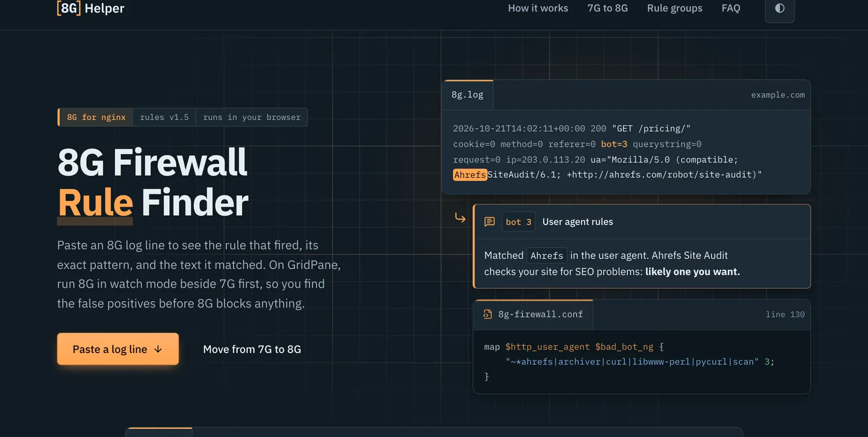Click the down arrow in Paste button
This screenshot has width=868, height=437.
click(158, 350)
